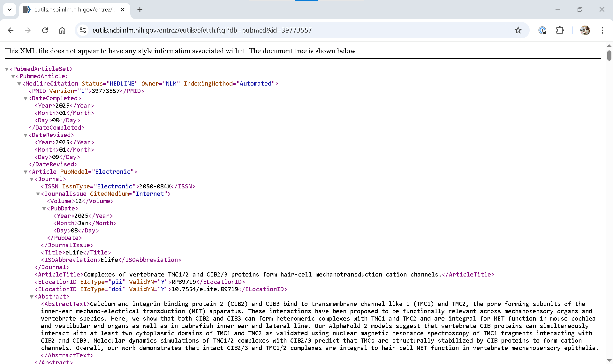Click the closing AbstractText tag
This screenshot has height=364, width=613.
[x=67, y=355]
